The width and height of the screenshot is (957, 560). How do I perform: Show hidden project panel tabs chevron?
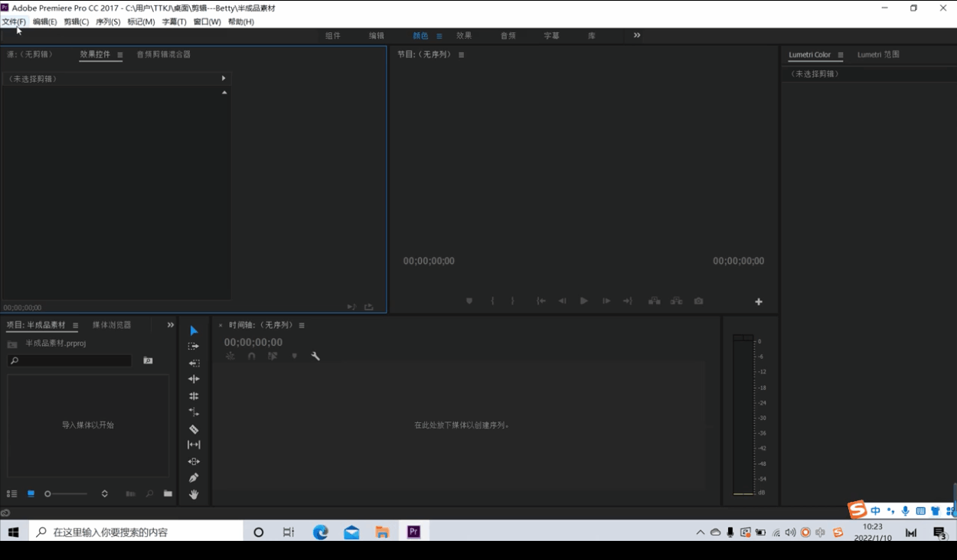click(171, 325)
